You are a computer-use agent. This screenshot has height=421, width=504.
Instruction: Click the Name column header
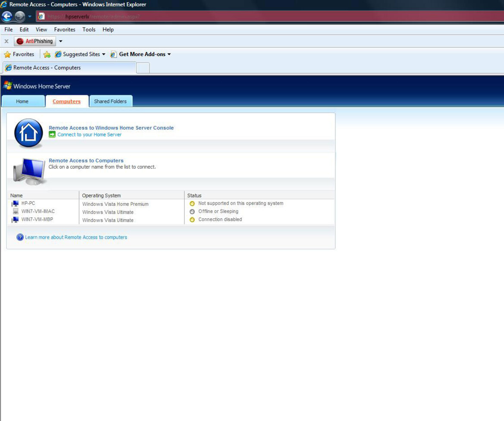click(x=16, y=195)
